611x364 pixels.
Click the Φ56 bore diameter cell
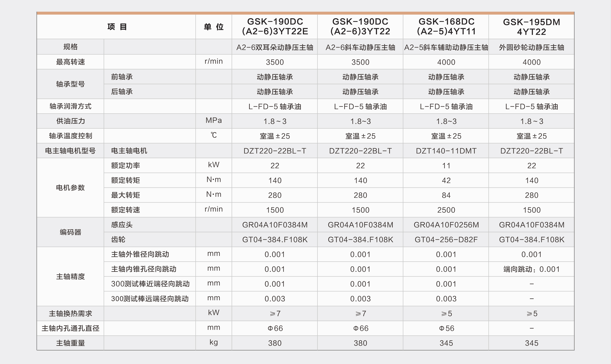coord(446,328)
